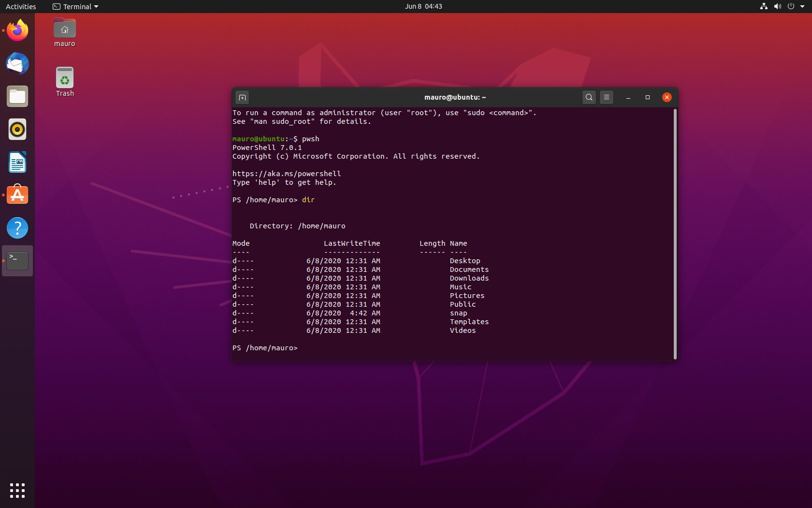The image size is (812, 508).
Task: Mute the system volume
Action: (778, 6)
